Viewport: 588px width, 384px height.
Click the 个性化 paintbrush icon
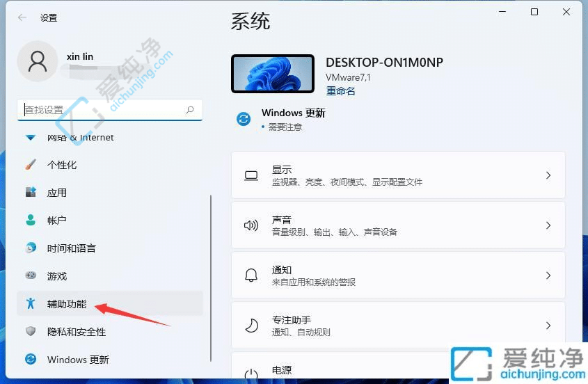[x=31, y=165]
